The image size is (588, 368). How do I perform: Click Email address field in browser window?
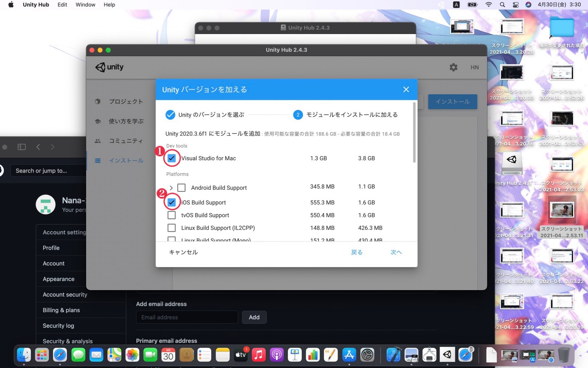pyautogui.click(x=187, y=317)
